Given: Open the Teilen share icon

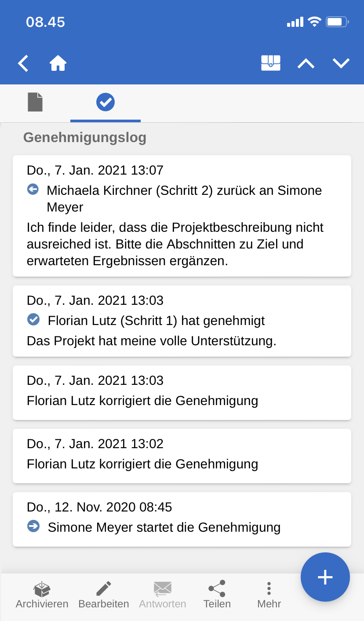Looking at the screenshot, I should click(x=217, y=589).
